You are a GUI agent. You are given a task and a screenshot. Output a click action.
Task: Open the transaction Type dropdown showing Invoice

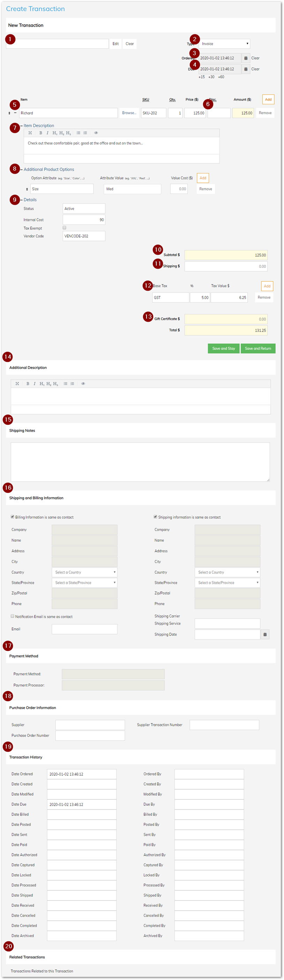click(x=224, y=44)
